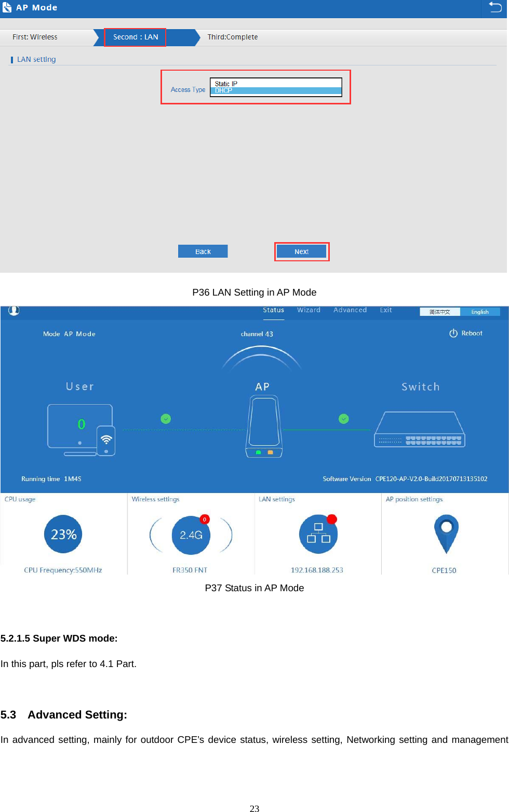Select the LAN settings network icon
This screenshot has height=812, width=509.
[x=318, y=534]
